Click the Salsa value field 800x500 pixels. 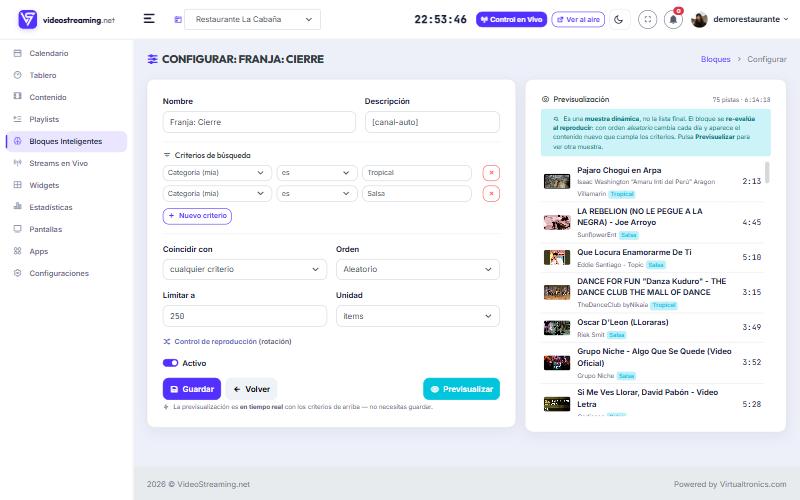417,194
